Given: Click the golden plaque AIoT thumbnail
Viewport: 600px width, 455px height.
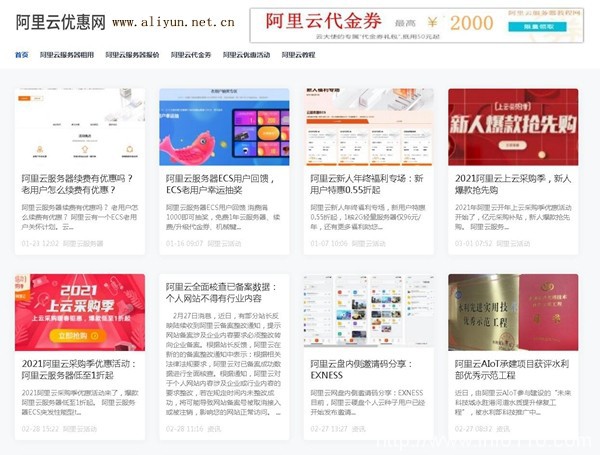Looking at the screenshot, I should pyautogui.click(x=513, y=313).
